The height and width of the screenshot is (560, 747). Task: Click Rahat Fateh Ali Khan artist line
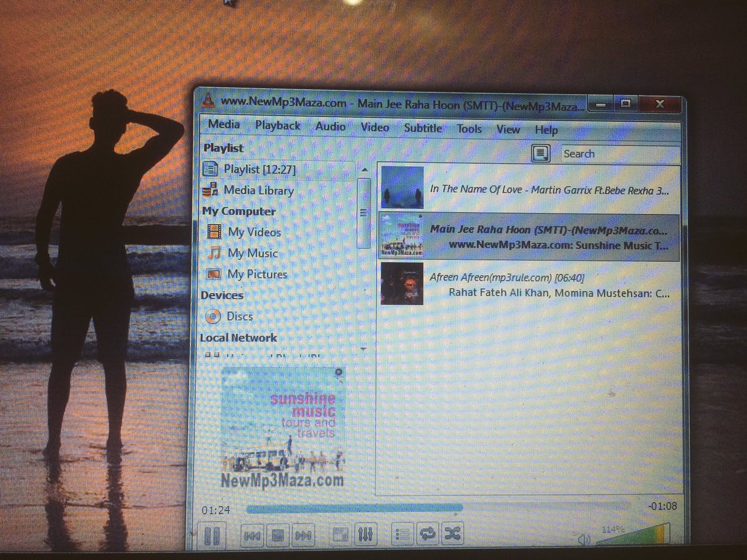pos(559,294)
